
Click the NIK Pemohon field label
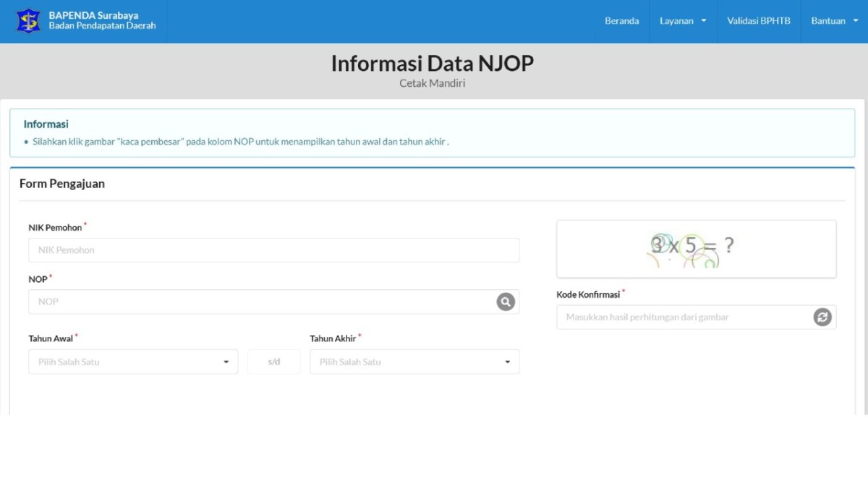[x=55, y=228]
